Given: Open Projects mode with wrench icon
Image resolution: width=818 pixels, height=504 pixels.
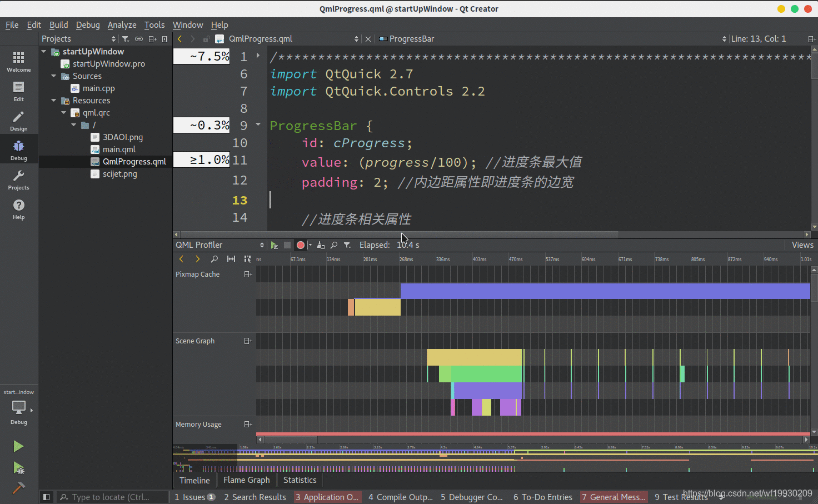Looking at the screenshot, I should click(x=18, y=179).
